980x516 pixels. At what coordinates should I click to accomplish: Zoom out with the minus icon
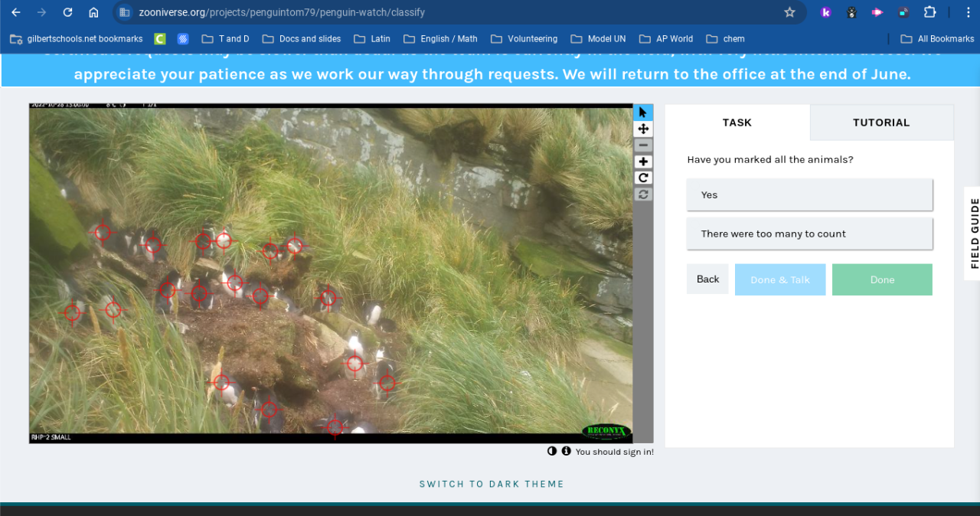coord(643,145)
